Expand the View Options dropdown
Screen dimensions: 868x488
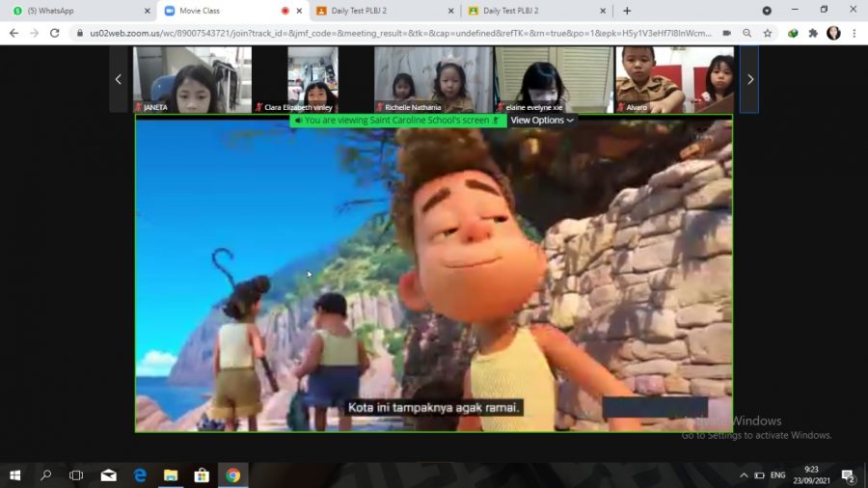[x=542, y=121]
